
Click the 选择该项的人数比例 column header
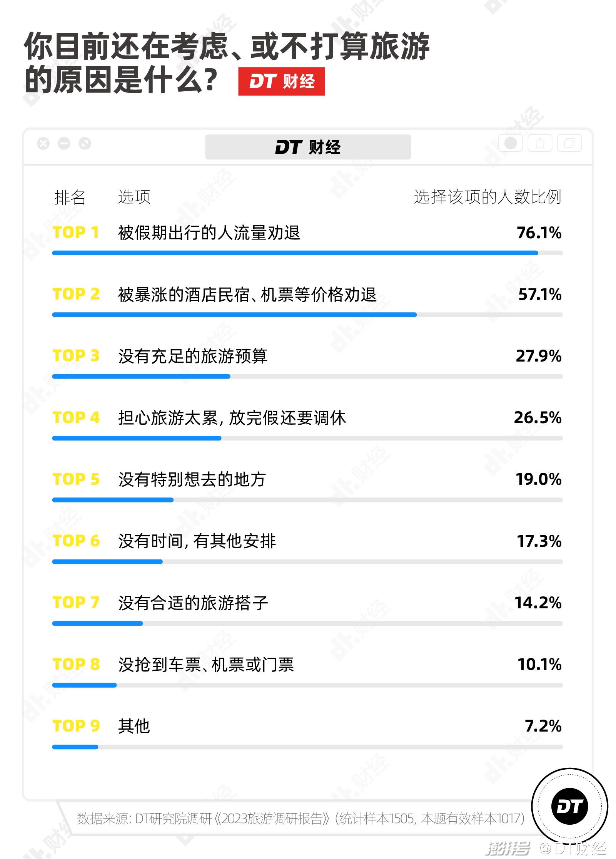tap(487, 197)
